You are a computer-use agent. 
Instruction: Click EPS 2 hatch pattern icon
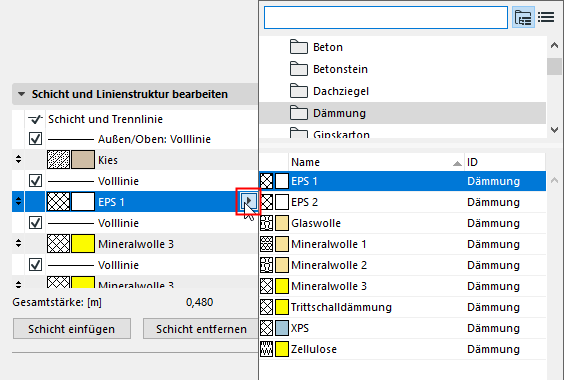267,202
